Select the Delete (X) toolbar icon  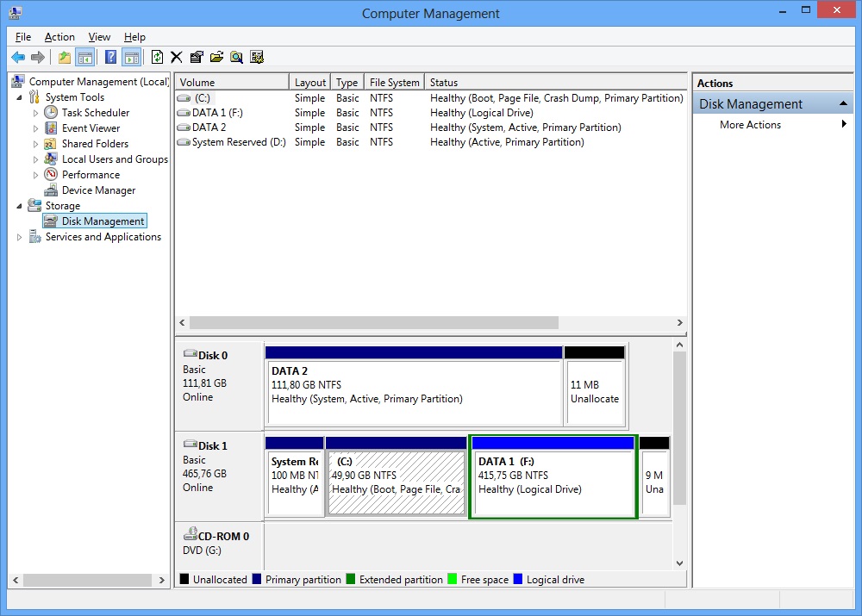point(177,57)
